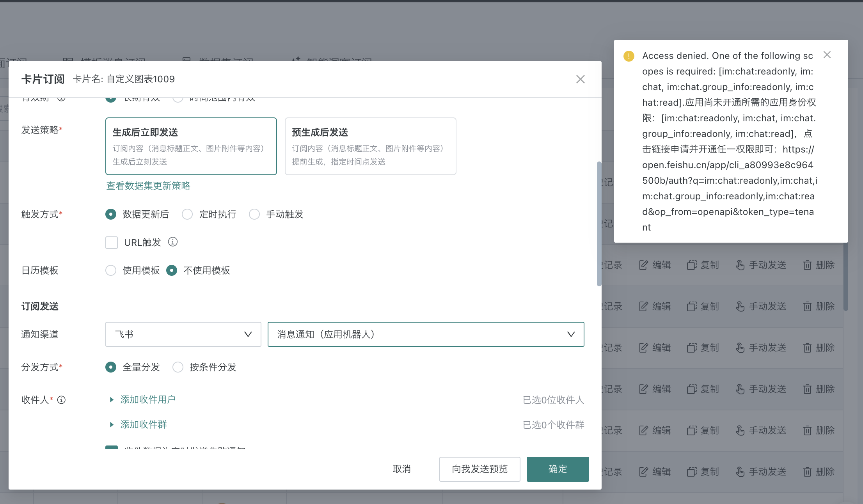The width and height of the screenshot is (863, 504).
Task: Click 手动发送 in the third background row
Action: [x=761, y=348]
